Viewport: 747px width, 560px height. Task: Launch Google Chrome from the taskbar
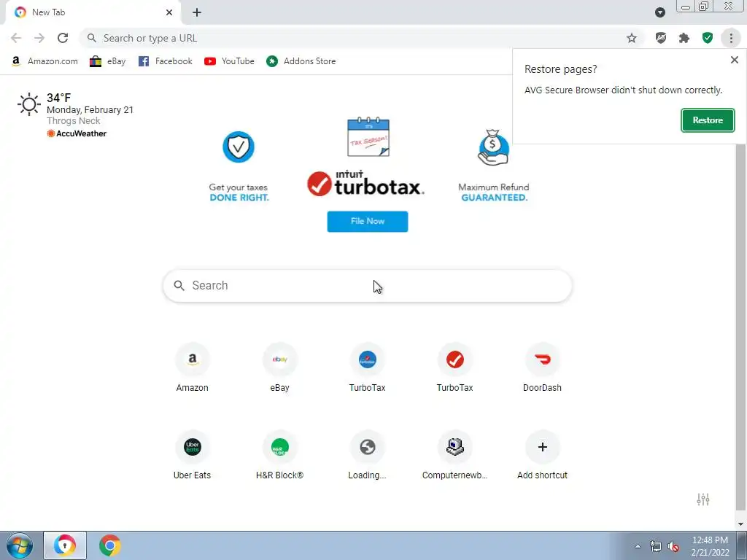[109, 545]
